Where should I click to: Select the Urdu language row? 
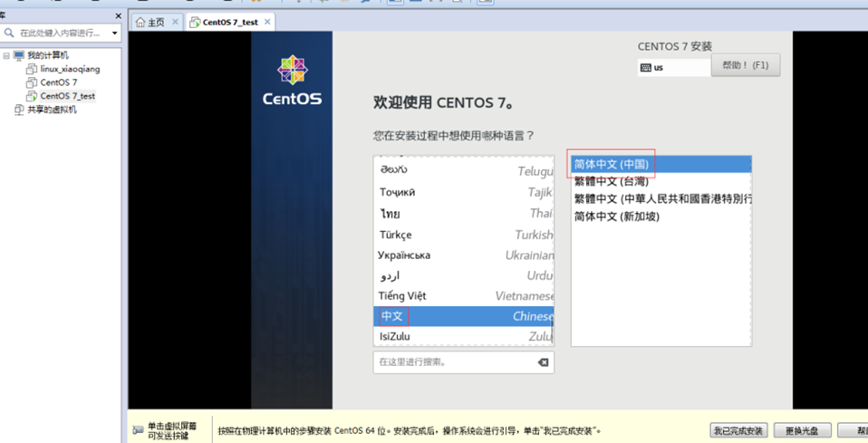tap(463, 275)
